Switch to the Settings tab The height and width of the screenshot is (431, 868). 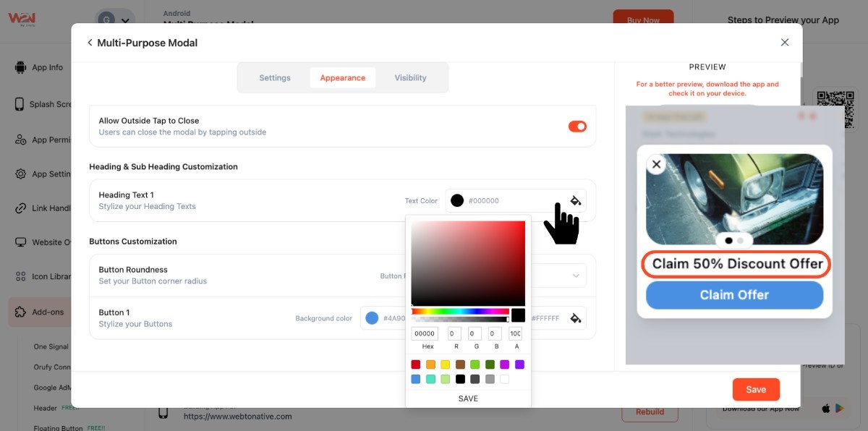[x=275, y=78]
